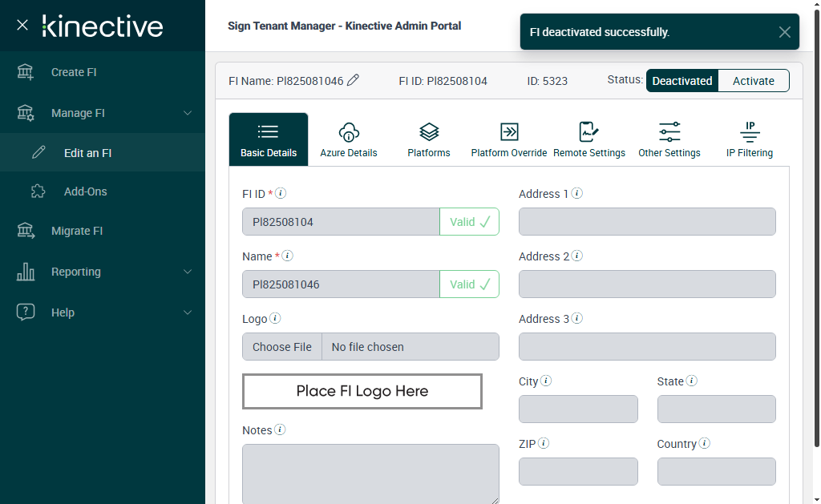
Task: Dismiss the FI deactivated notification
Action: coord(784,32)
